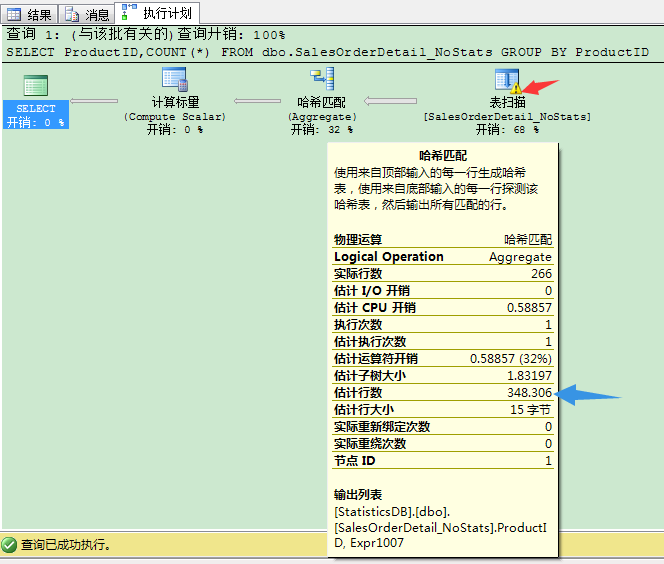Click the 查询 1 查询开销 100% header
The image size is (664, 564).
(x=146, y=34)
